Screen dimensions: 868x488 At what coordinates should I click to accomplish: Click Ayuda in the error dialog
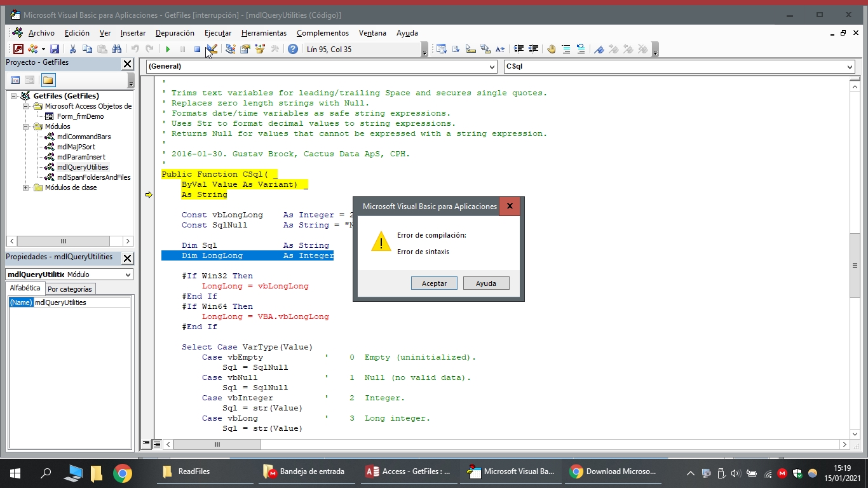(486, 283)
